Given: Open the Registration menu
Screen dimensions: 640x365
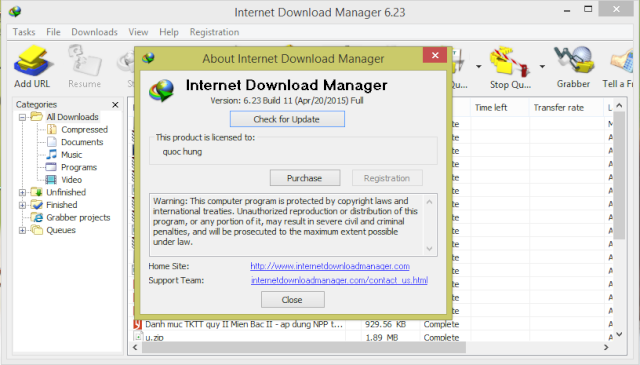Looking at the screenshot, I should (x=214, y=32).
